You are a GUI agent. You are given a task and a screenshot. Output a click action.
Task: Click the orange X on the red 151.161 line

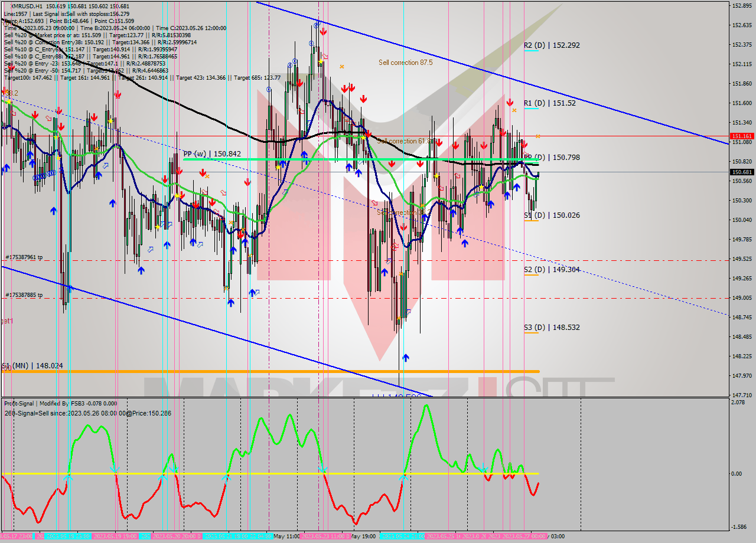click(538, 136)
